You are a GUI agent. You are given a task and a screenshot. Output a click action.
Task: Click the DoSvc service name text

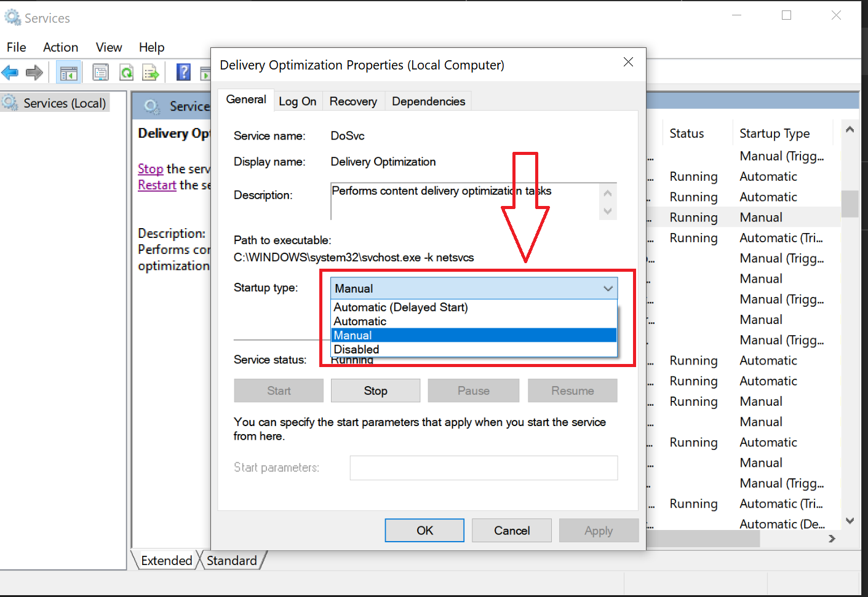(348, 136)
